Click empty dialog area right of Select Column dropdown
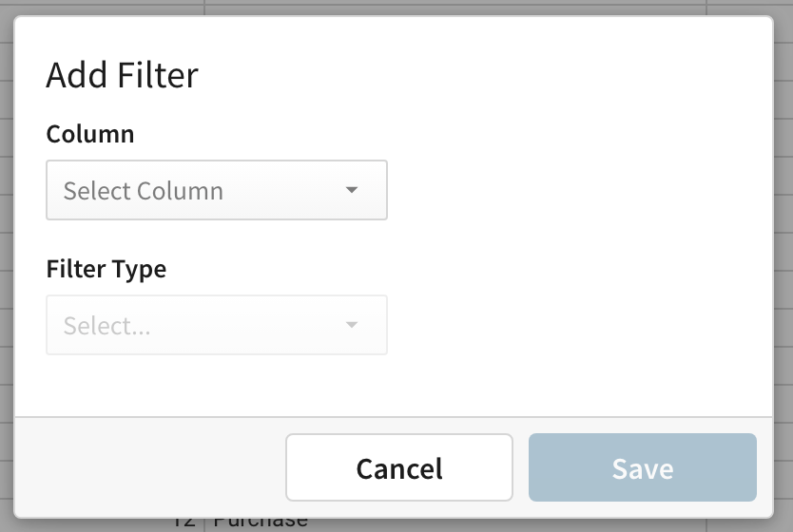The height and width of the screenshot is (532, 793). click(x=580, y=190)
